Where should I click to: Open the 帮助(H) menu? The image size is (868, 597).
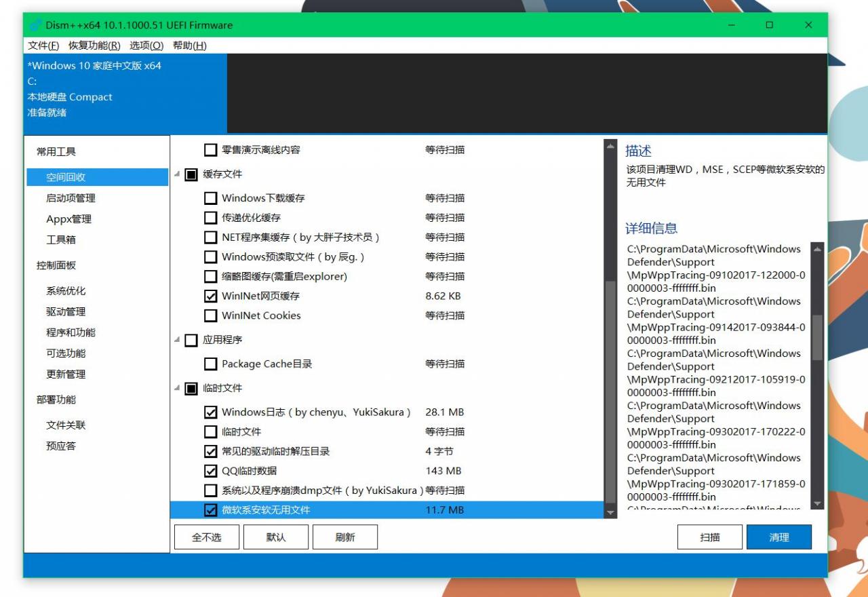coord(189,45)
